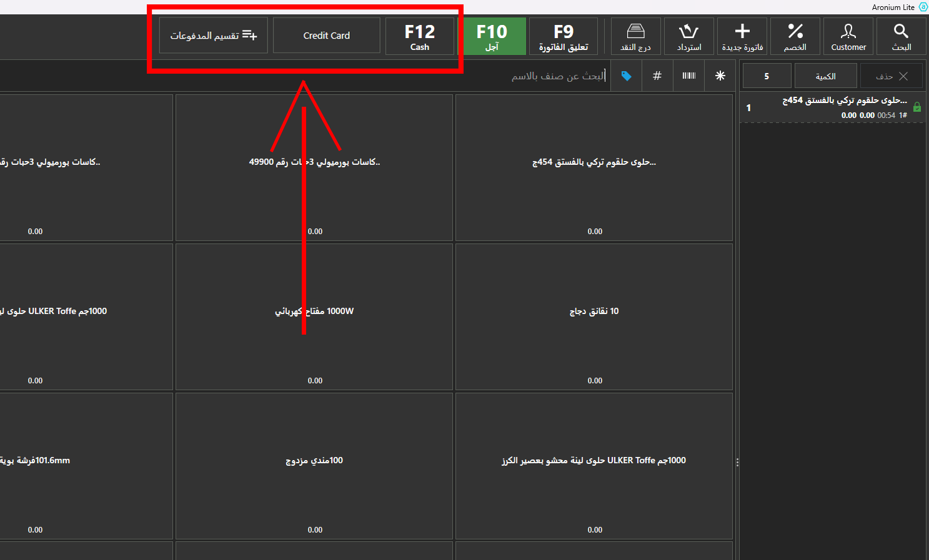
Task: Select the hash (#) code search icon
Action: (657, 76)
